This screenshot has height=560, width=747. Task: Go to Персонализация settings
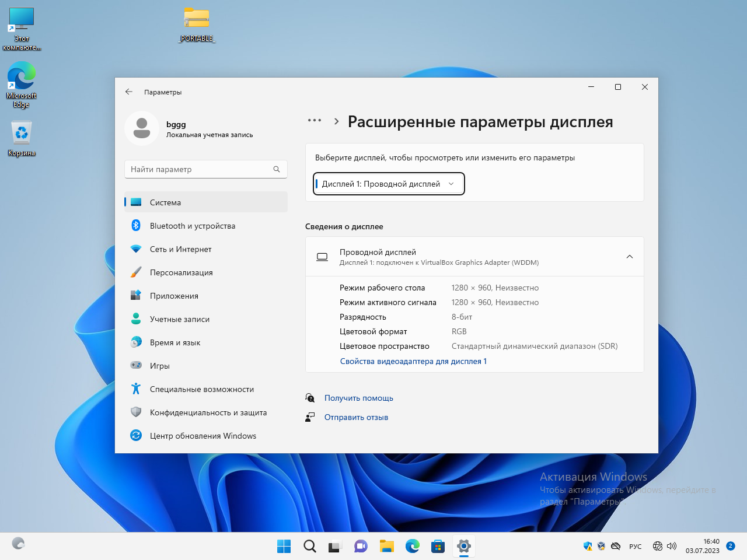tap(206, 272)
